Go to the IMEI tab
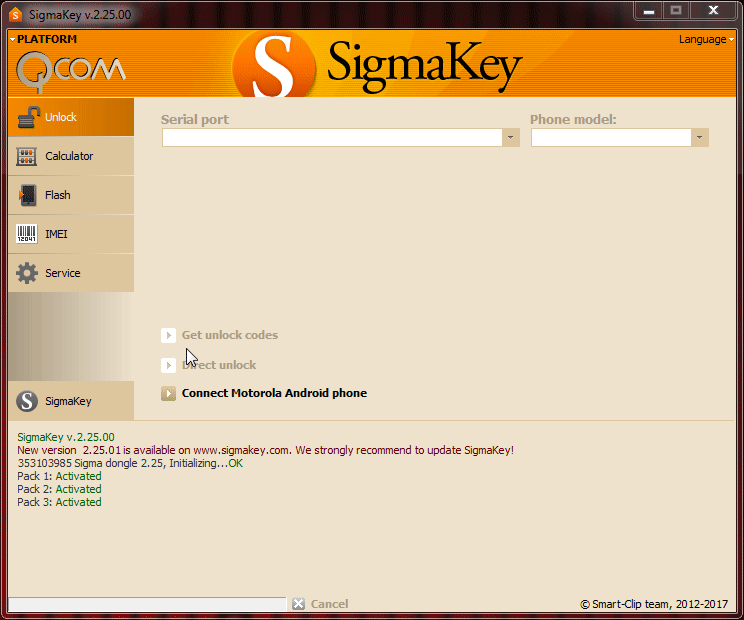This screenshot has width=744, height=620. (x=71, y=234)
